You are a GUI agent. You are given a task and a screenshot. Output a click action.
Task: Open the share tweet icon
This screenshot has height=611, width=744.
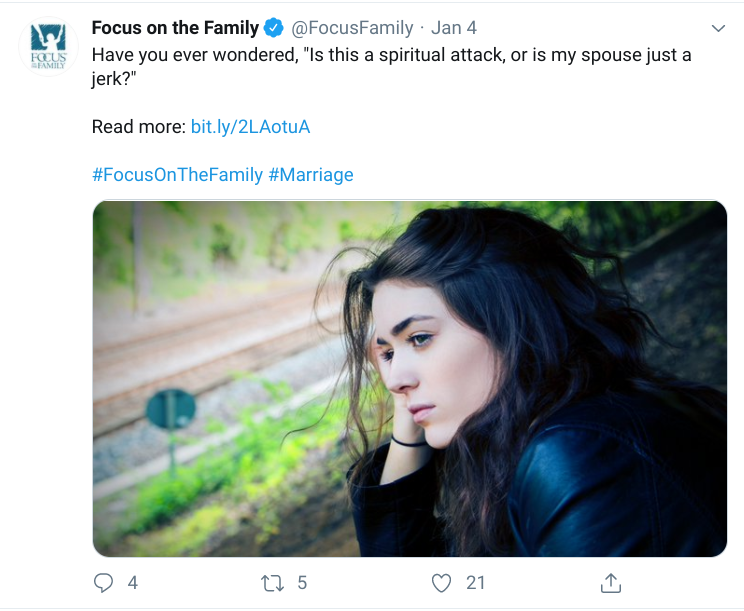tap(610, 582)
